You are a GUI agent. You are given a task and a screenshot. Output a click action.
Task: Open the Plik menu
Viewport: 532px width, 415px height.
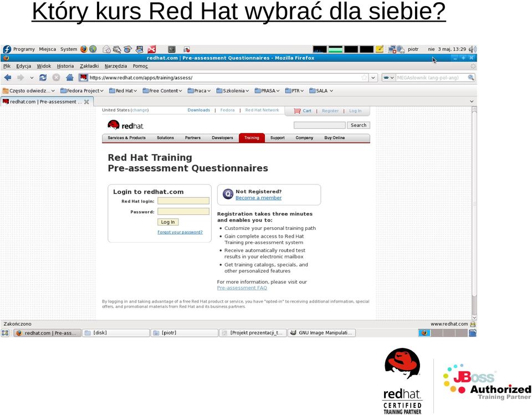point(7,66)
